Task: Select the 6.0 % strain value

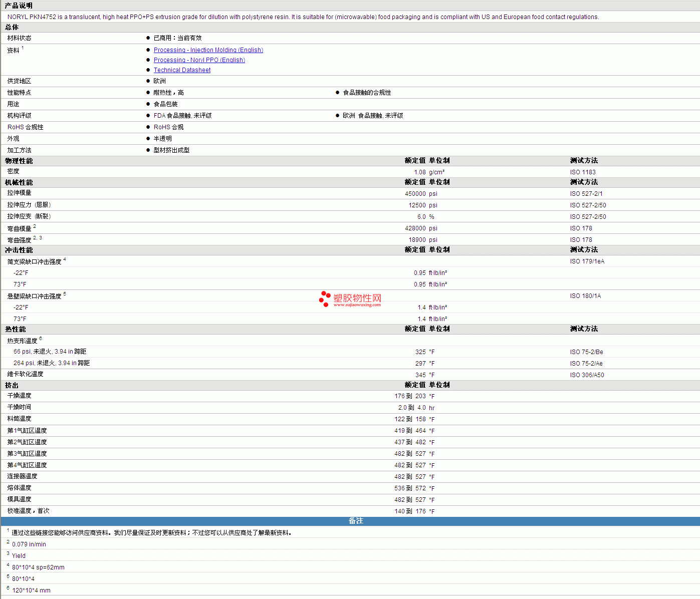Action: coord(426,217)
